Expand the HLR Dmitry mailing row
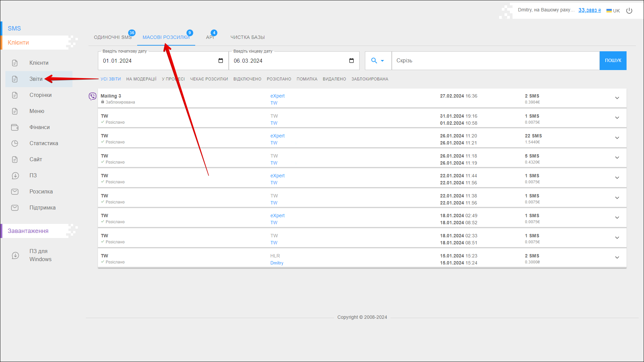 pos(617,257)
